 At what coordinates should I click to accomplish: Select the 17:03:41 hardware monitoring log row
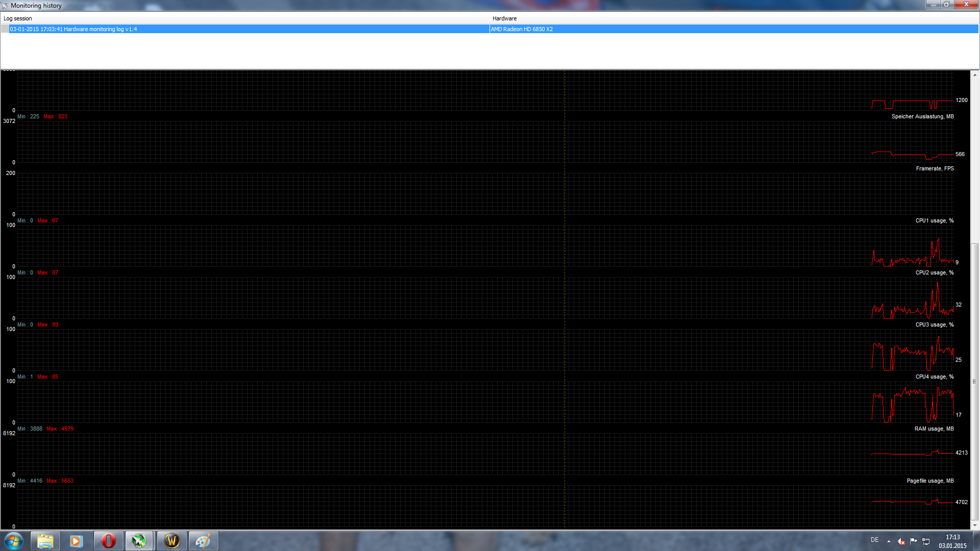click(73, 29)
